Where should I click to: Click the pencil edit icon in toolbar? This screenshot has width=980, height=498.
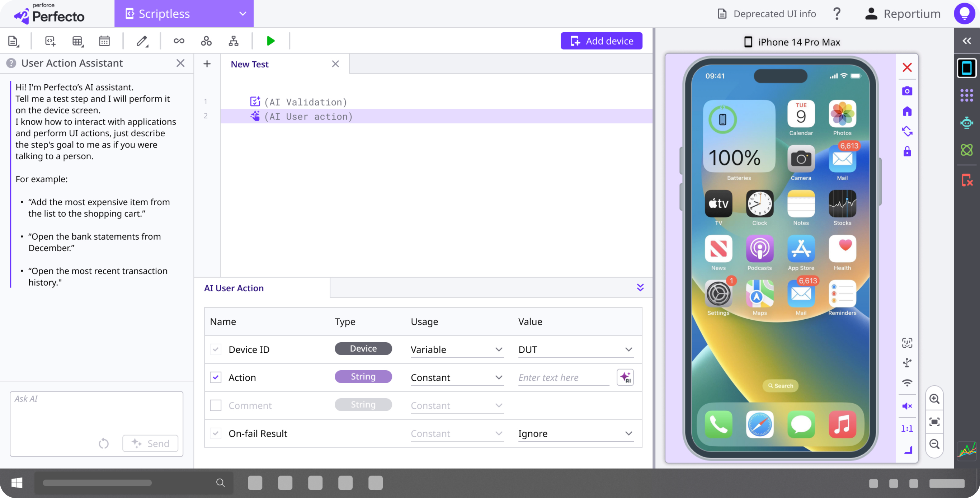(x=142, y=41)
